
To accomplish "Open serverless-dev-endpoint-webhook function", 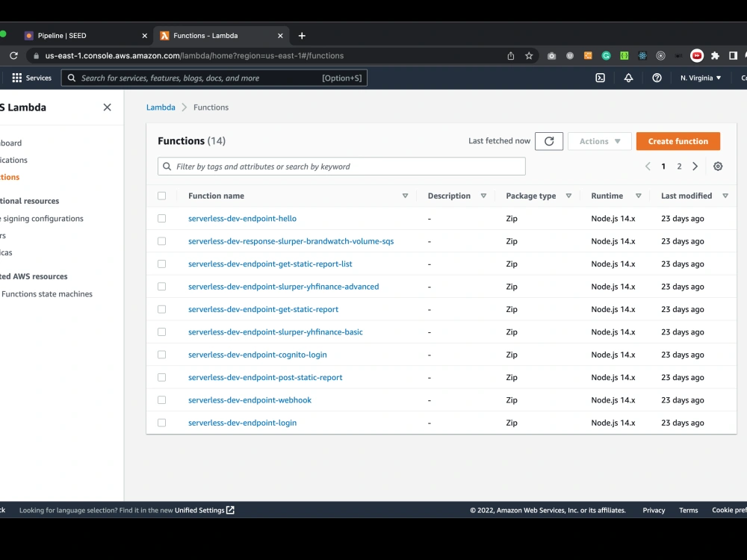I will (x=249, y=400).
